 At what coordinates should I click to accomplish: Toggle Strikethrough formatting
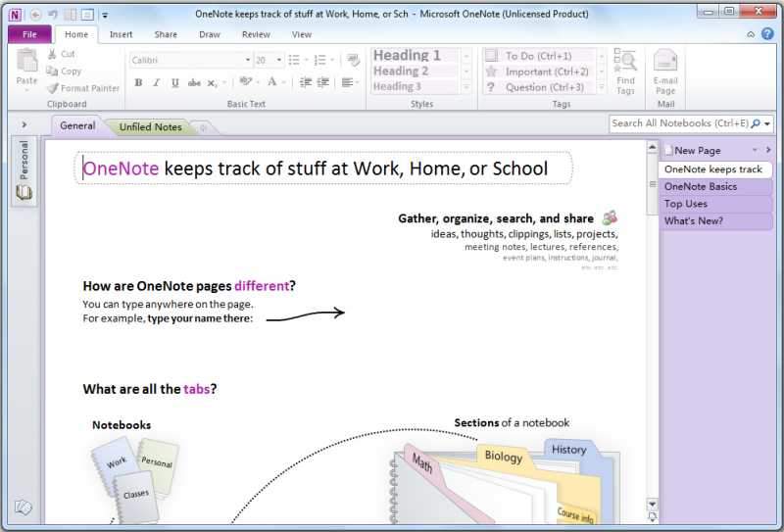pyautogui.click(x=194, y=82)
